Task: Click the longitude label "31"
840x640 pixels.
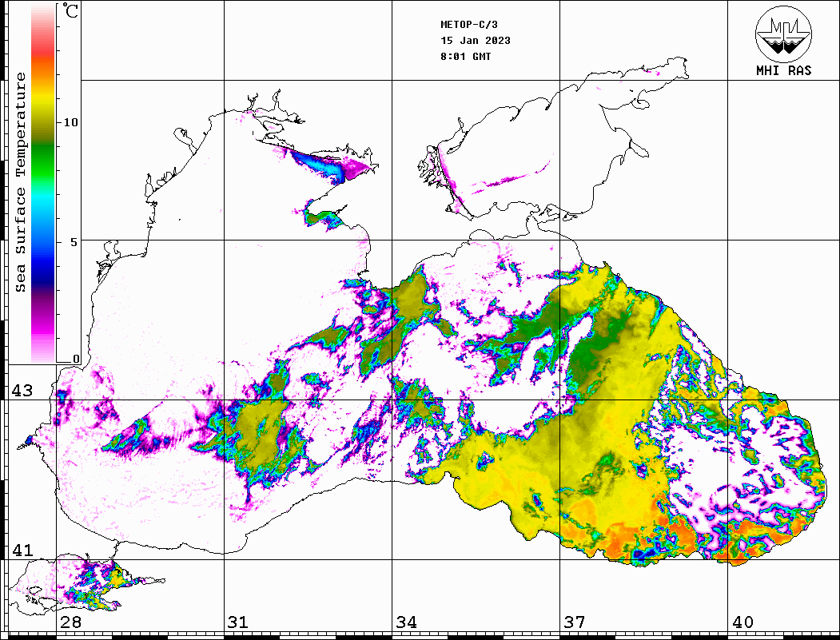Action: (238, 622)
